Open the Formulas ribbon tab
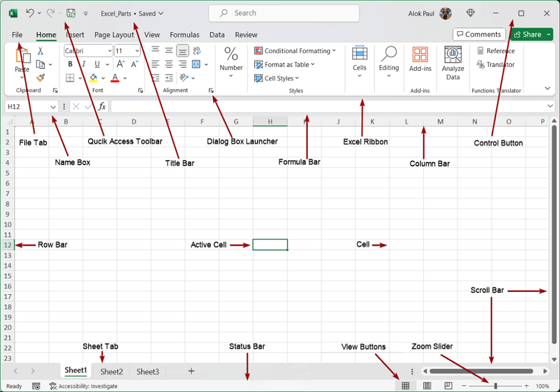The image size is (560, 392). [x=184, y=35]
